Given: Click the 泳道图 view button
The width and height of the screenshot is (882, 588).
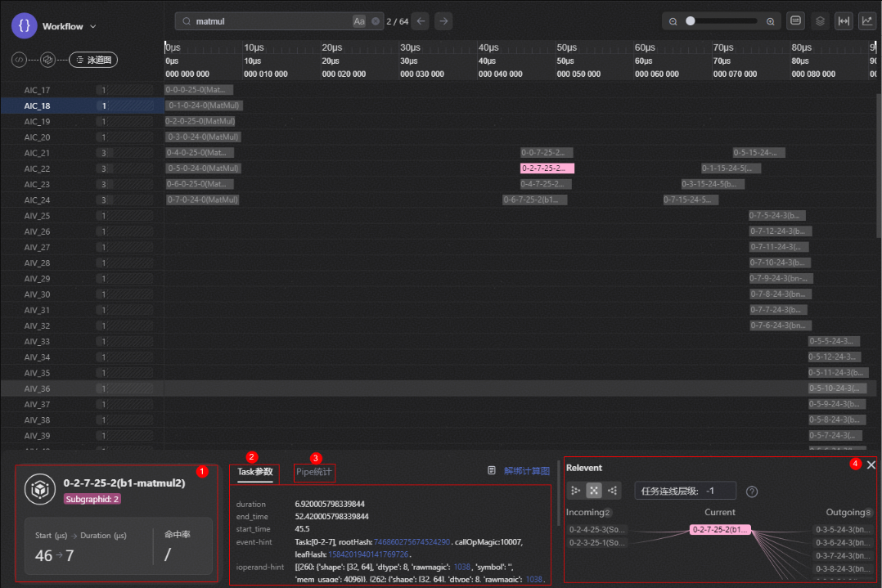Looking at the screenshot, I should click(x=93, y=60).
